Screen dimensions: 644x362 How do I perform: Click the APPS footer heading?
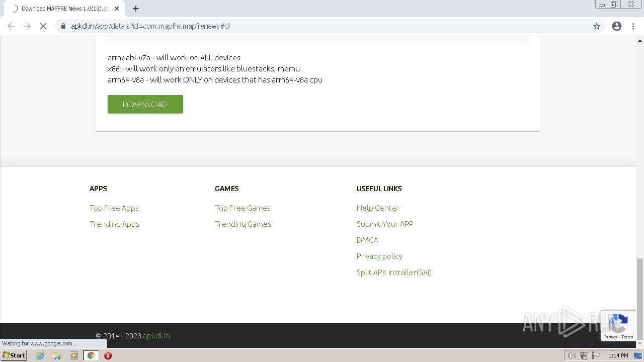98,189
